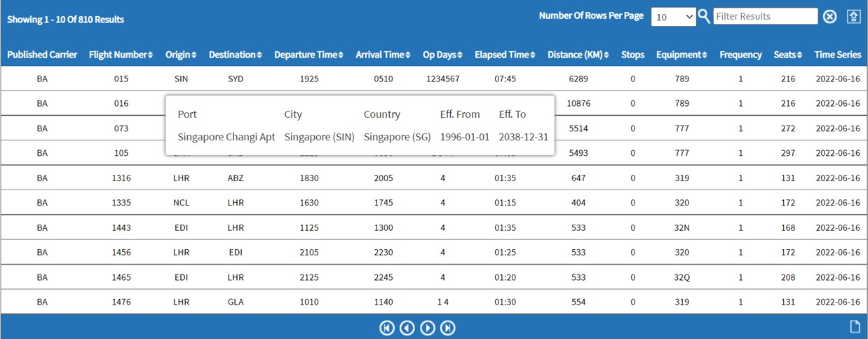Click the Arrival Time column header

coord(383,55)
